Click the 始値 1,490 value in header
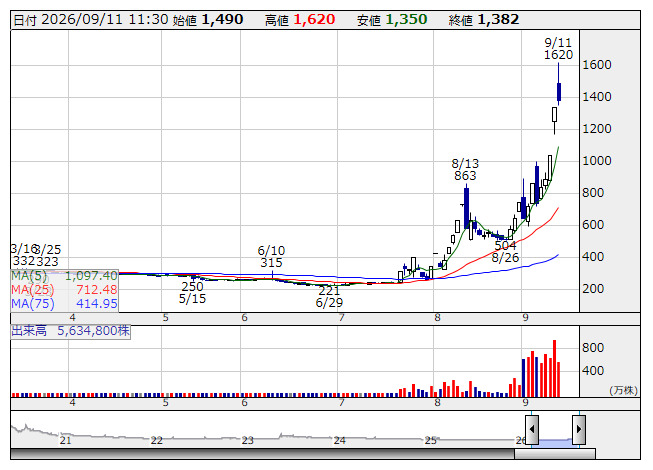Screen dimensions: 653x470 [x=208, y=20]
